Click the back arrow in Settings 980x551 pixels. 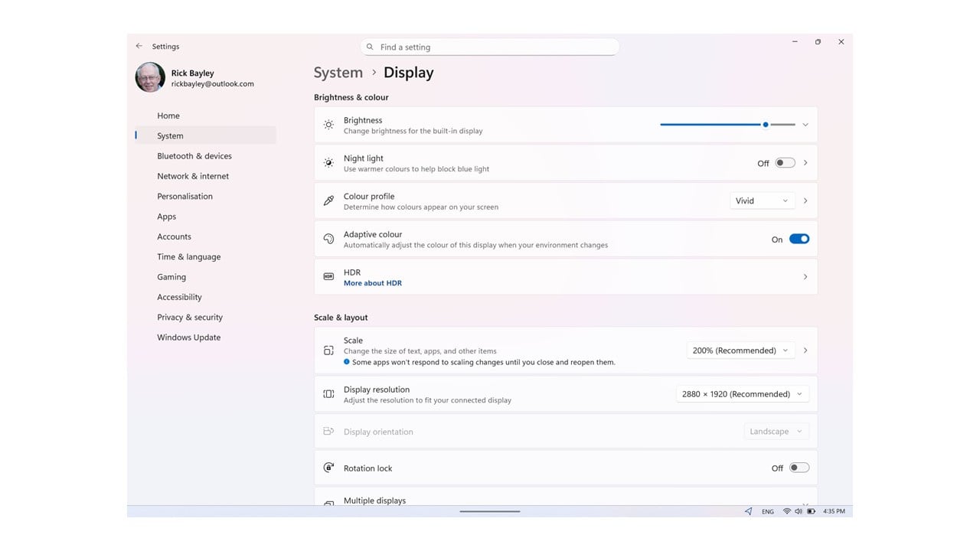pyautogui.click(x=139, y=46)
